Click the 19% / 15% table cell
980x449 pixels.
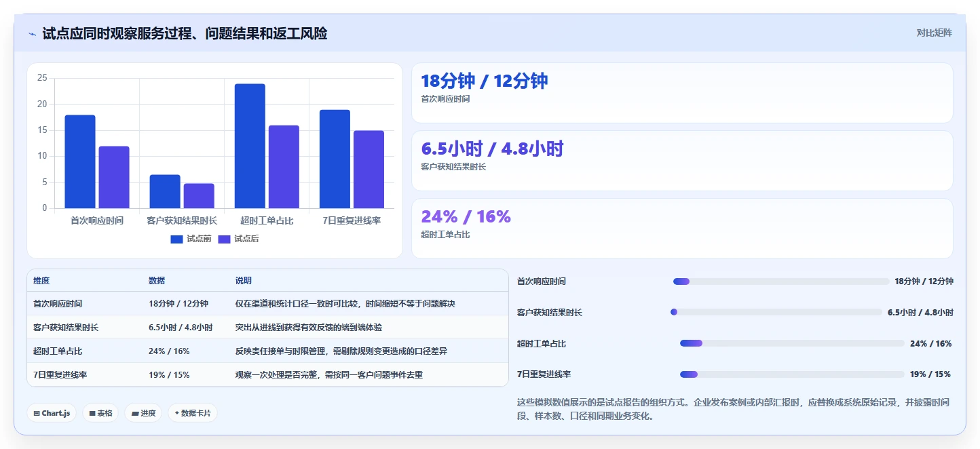(169, 375)
